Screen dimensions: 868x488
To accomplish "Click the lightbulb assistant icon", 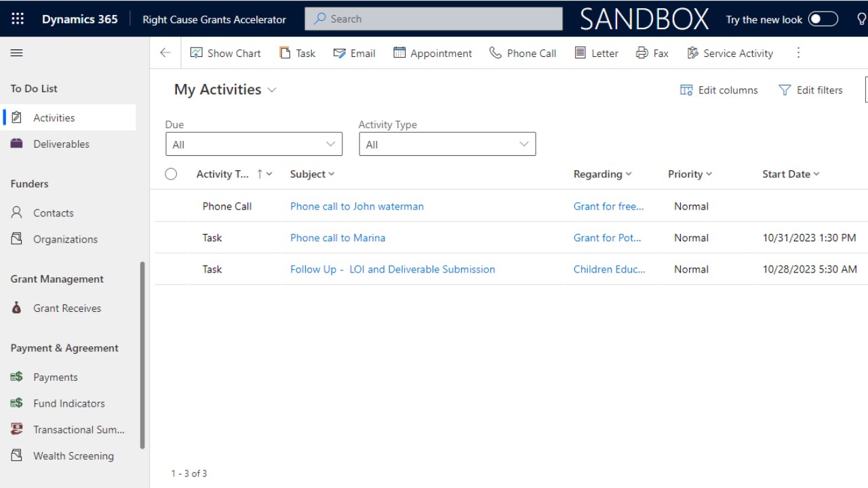I will (861, 19).
